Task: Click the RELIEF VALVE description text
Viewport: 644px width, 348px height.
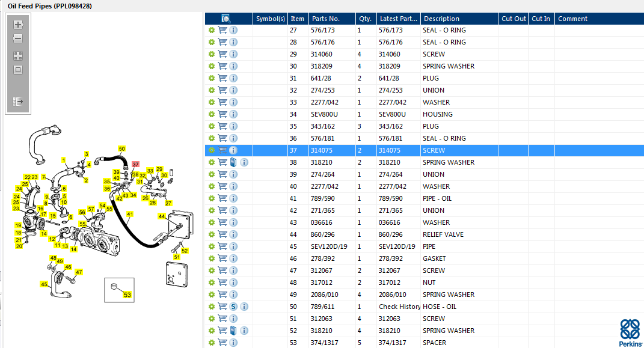Action: tap(443, 234)
